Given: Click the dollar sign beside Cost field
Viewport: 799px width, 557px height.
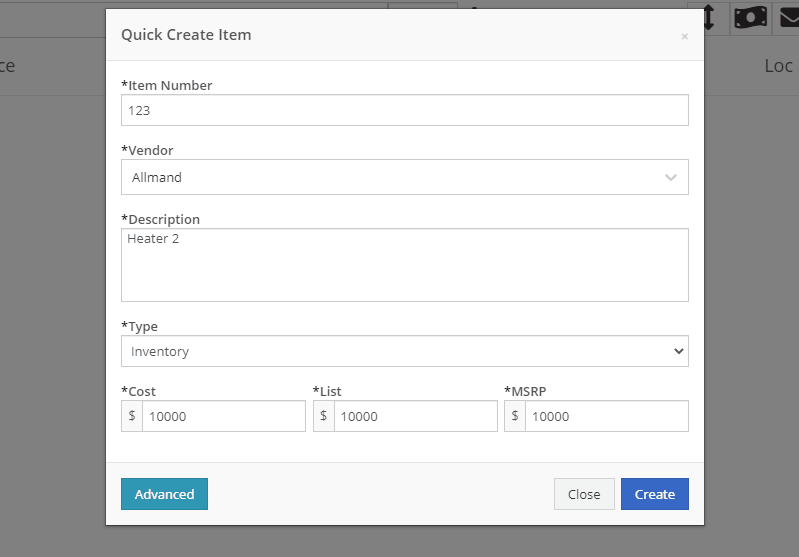Looking at the screenshot, I should click(132, 416).
